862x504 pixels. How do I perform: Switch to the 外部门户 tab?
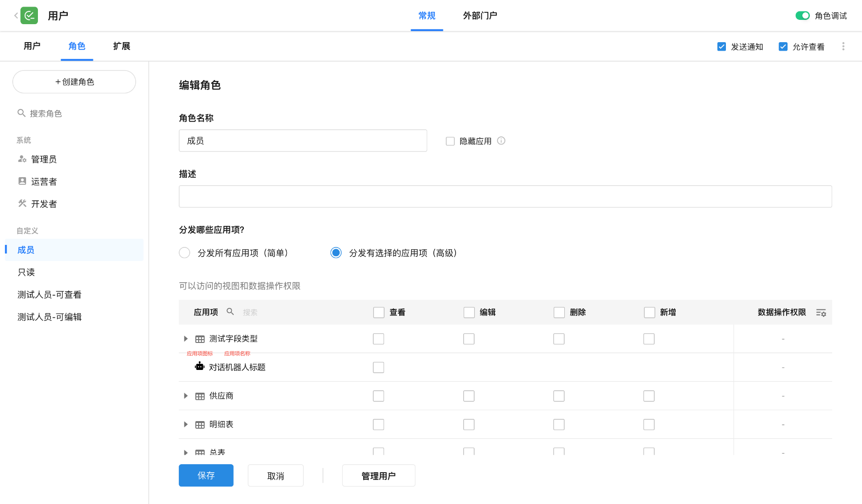pyautogui.click(x=480, y=16)
